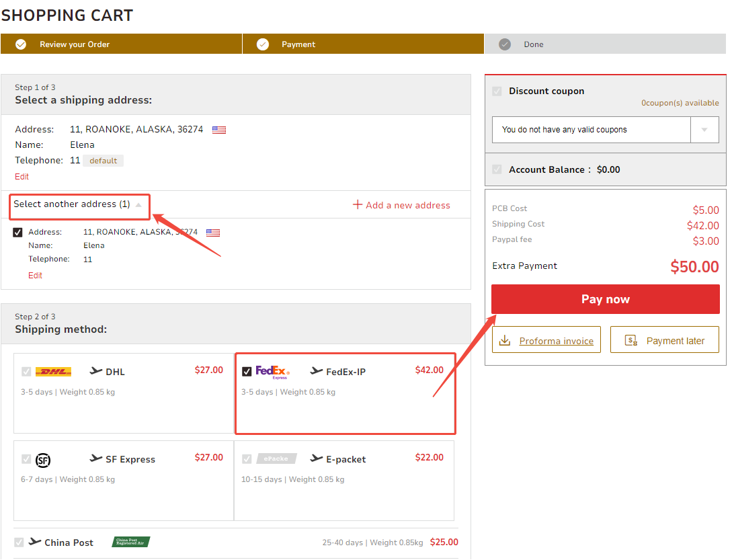Edit the default shipping address

22,177
